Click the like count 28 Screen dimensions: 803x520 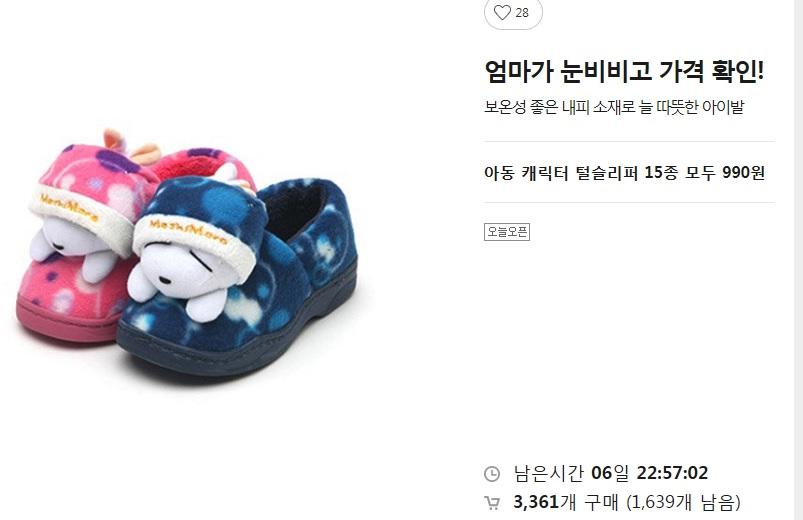coord(522,13)
